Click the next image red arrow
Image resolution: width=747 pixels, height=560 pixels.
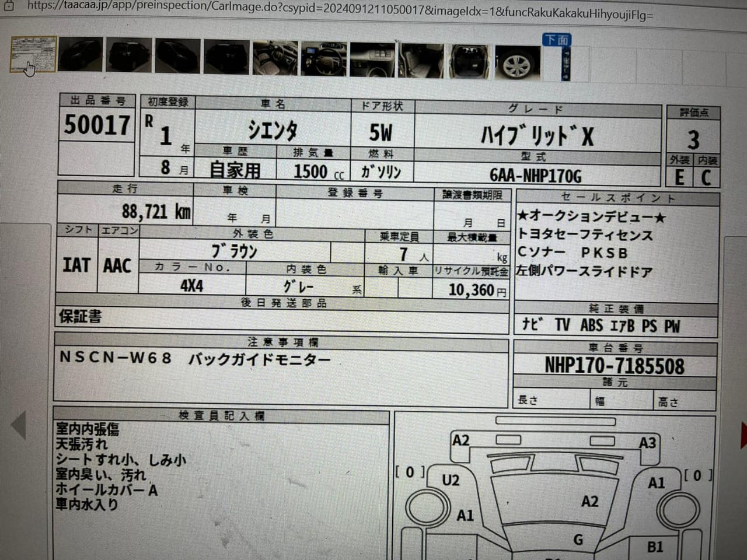(743, 435)
